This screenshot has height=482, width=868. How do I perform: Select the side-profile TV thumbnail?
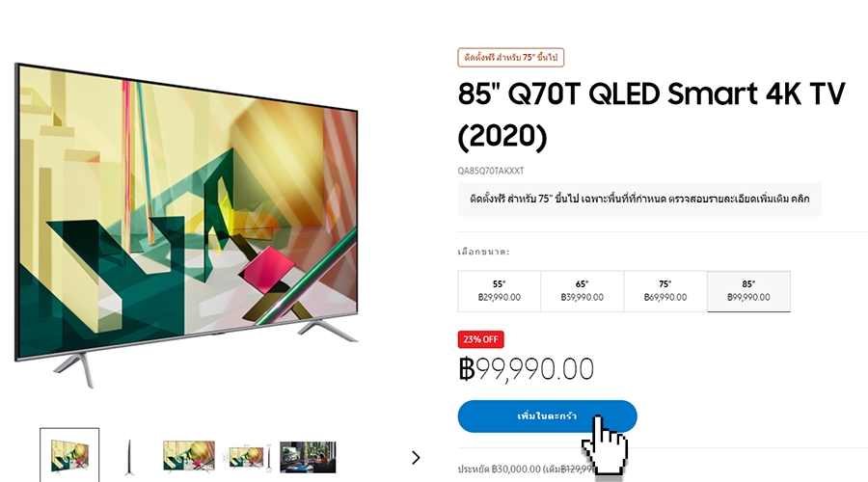tap(129, 457)
